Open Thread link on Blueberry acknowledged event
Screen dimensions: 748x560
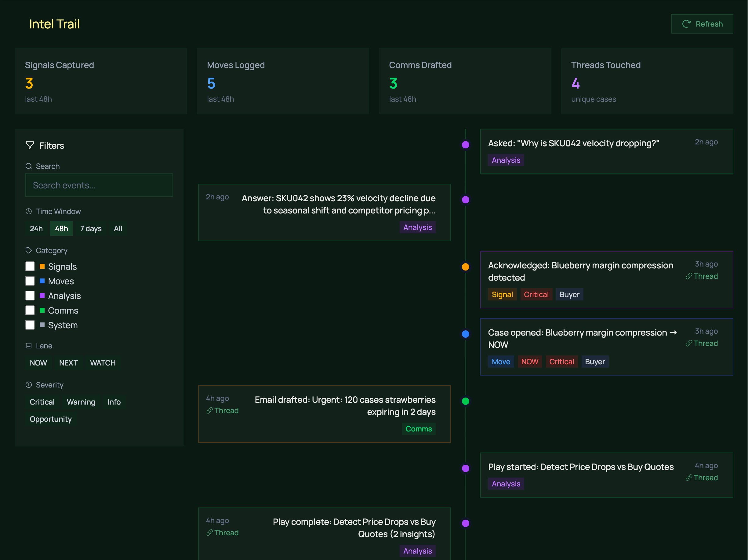tap(702, 276)
